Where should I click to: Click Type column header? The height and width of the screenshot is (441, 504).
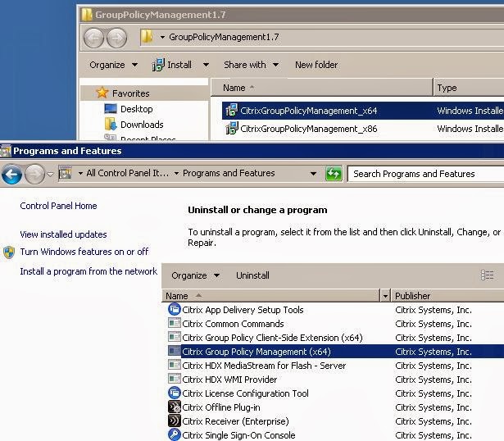(x=469, y=88)
